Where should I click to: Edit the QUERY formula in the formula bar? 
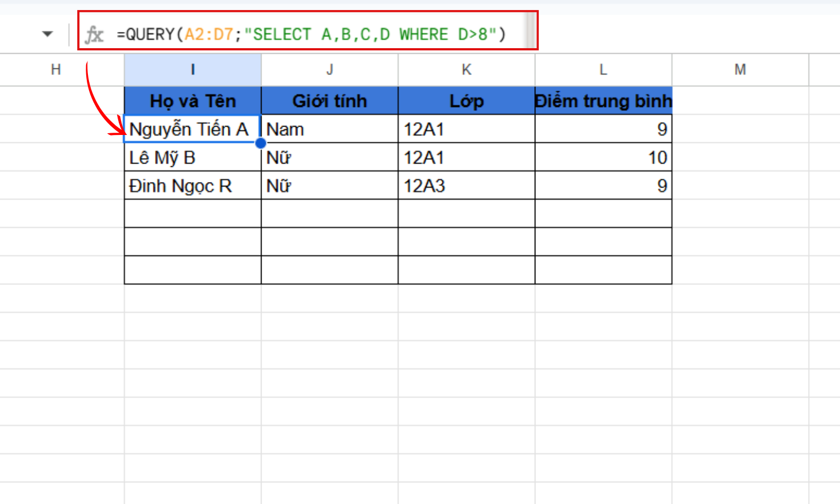point(311,35)
